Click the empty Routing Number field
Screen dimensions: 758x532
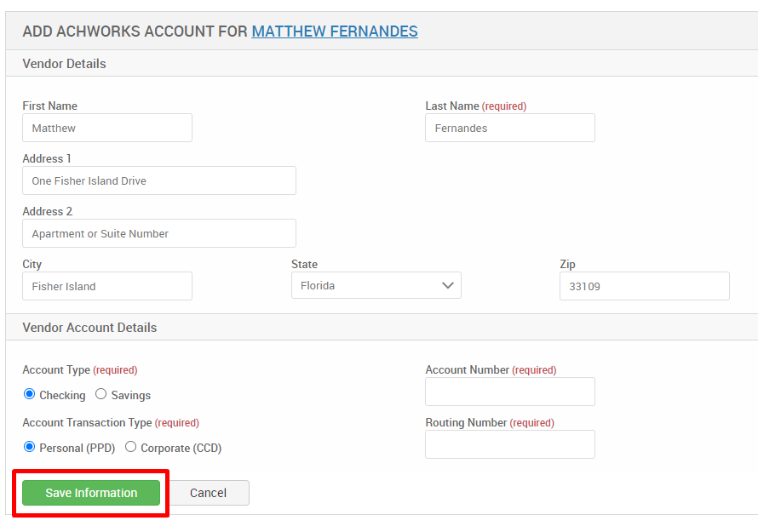coord(509,444)
